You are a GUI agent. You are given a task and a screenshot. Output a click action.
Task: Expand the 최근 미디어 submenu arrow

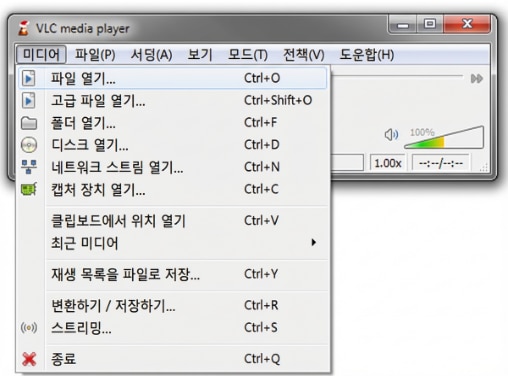[313, 242]
